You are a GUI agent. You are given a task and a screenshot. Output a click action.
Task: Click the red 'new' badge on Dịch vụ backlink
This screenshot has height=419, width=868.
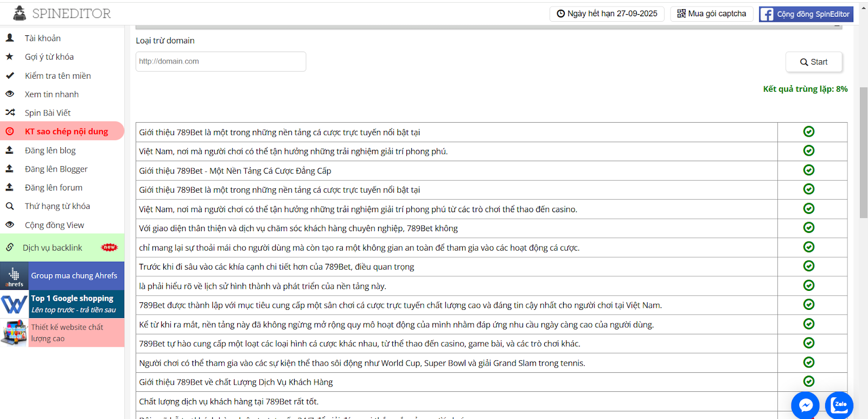109,247
